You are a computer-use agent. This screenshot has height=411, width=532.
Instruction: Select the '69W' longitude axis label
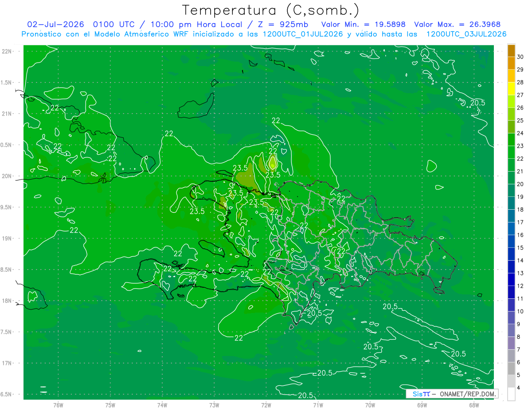(x=422, y=405)
